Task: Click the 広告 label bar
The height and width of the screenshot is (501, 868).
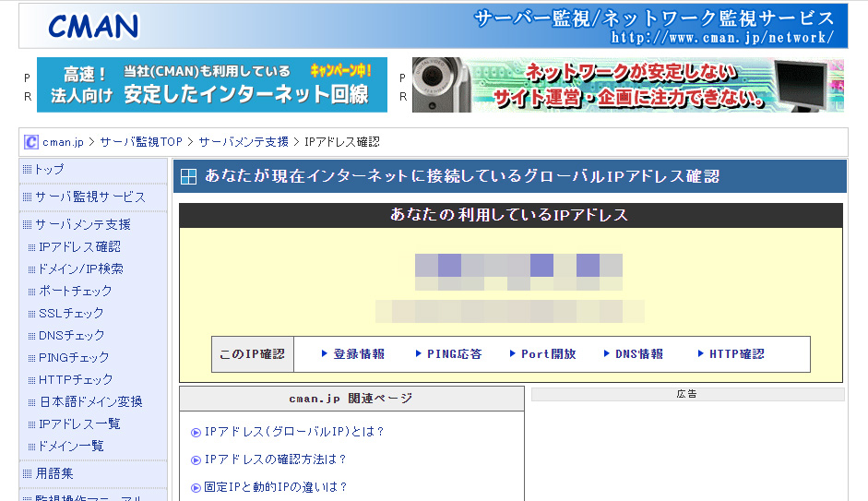Action: tap(687, 394)
